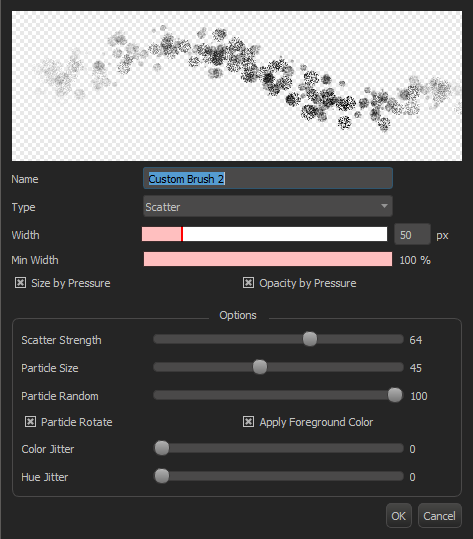Click the Hue Jitter slider handle
This screenshot has height=539, width=473.
(162, 476)
